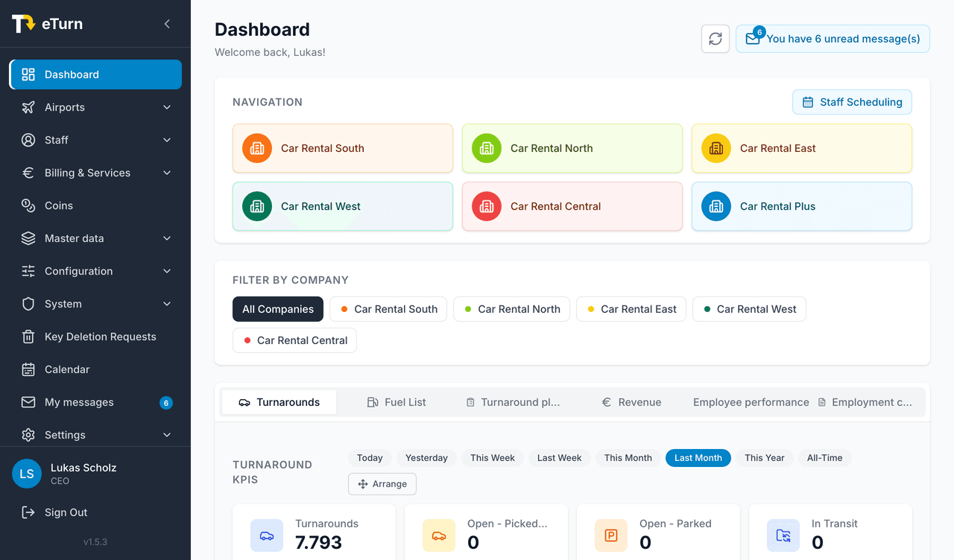Click the Open - Picked KPI car icon

click(x=439, y=535)
